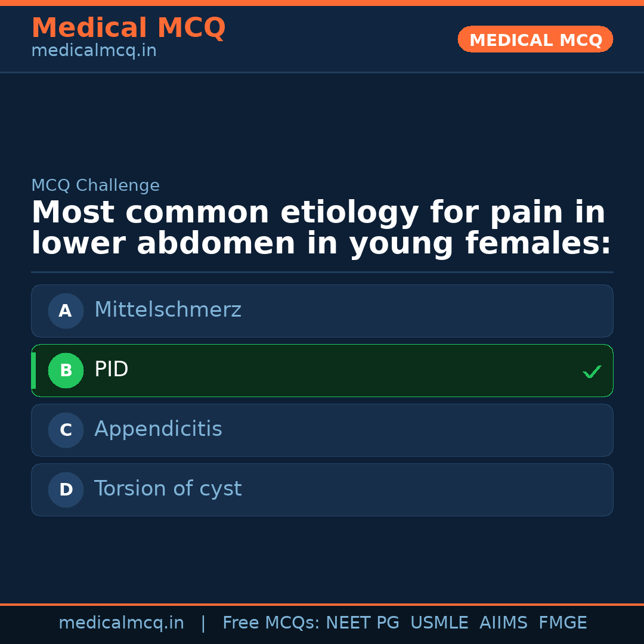Click NEET PG in the footer
Image resolution: width=644 pixels, height=644 pixels.
coord(362,623)
